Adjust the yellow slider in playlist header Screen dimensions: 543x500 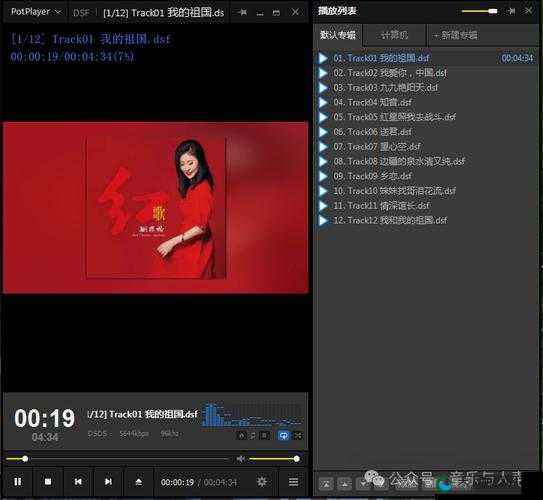[479, 11]
